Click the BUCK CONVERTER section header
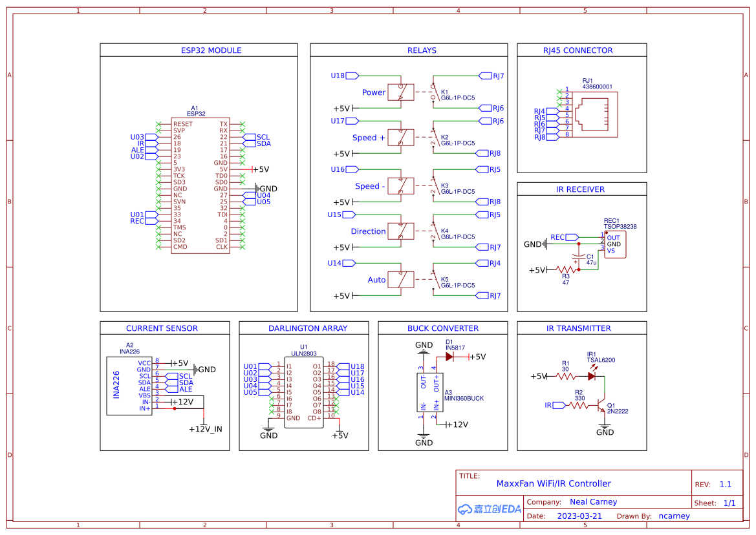The height and width of the screenshot is (535, 756). coord(443,328)
